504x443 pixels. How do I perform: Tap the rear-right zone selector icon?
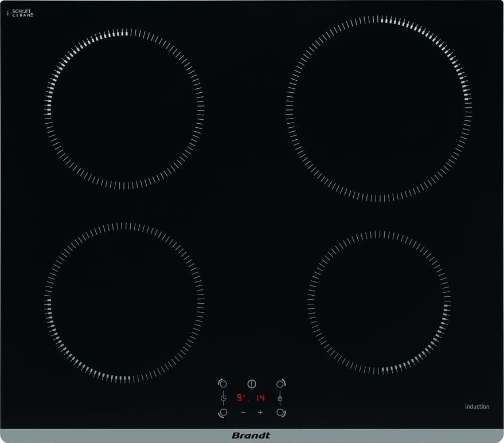[280, 383]
